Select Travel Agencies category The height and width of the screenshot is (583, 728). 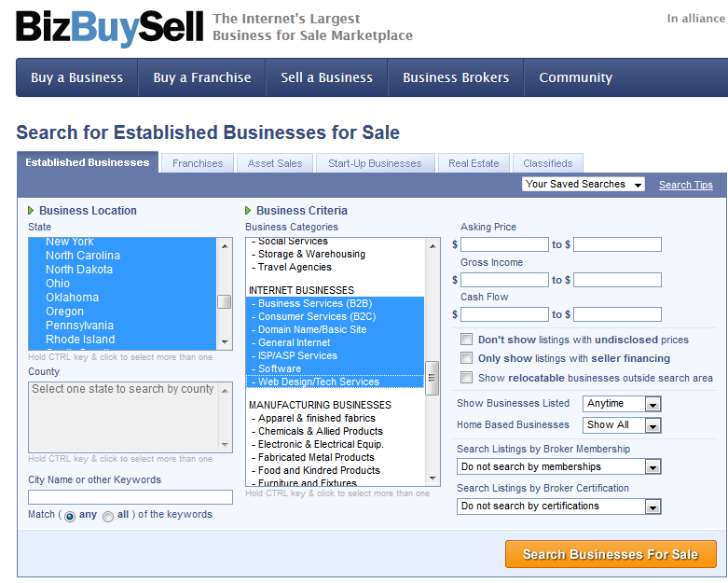click(335, 267)
